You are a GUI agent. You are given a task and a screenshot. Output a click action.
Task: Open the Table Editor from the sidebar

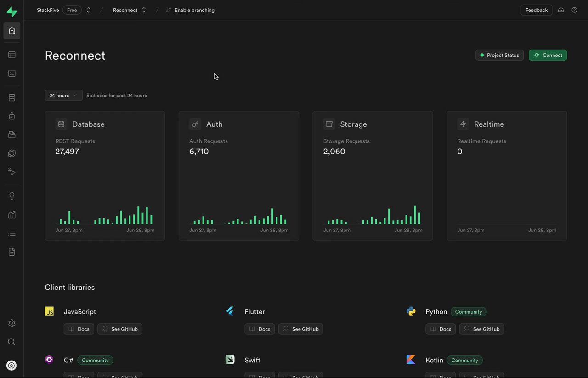(12, 55)
